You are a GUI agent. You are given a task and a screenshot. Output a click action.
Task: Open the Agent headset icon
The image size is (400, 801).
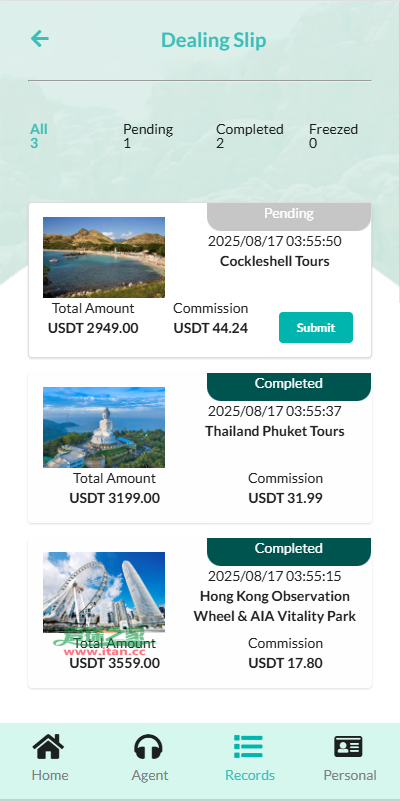[x=149, y=747]
